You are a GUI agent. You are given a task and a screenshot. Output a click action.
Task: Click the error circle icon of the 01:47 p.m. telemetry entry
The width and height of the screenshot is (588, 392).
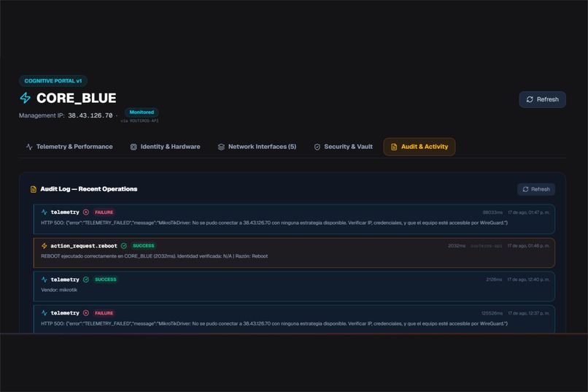click(x=86, y=212)
